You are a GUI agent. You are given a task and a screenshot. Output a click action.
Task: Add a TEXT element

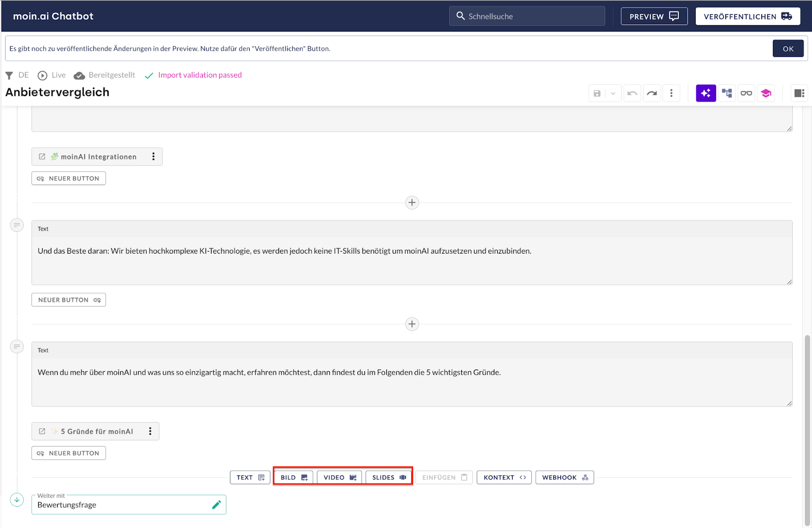click(250, 477)
